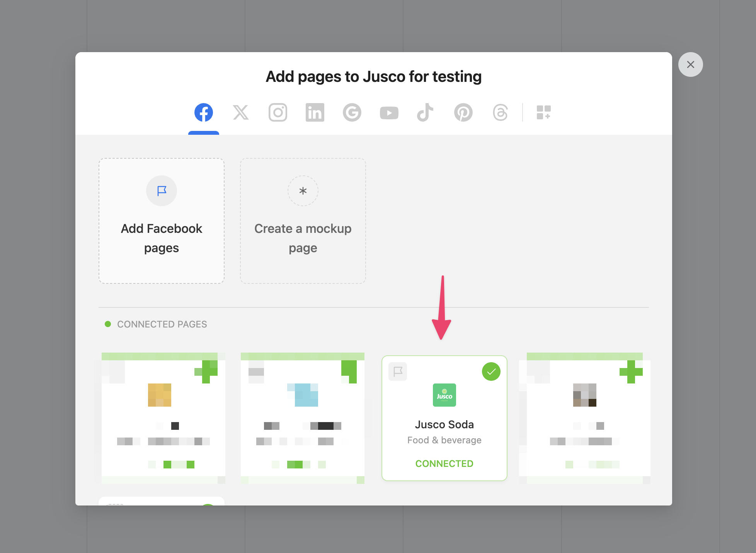Viewport: 756px width, 553px height.
Task: Open the Instagram platform tab
Action: [278, 113]
